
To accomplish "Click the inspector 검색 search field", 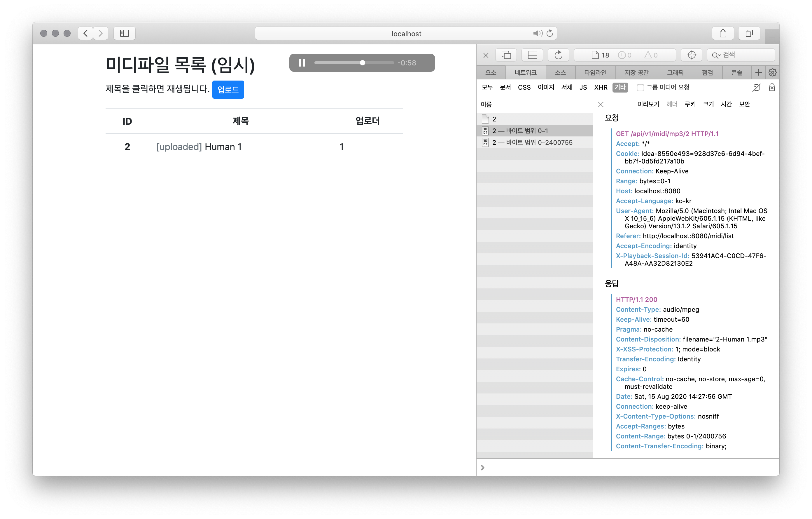I will 745,55.
